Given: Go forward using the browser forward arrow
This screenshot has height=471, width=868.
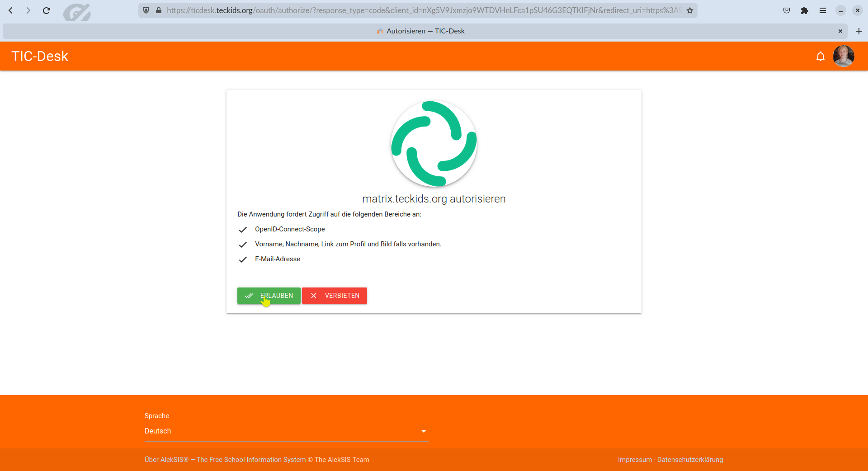Looking at the screenshot, I should click(x=28, y=10).
